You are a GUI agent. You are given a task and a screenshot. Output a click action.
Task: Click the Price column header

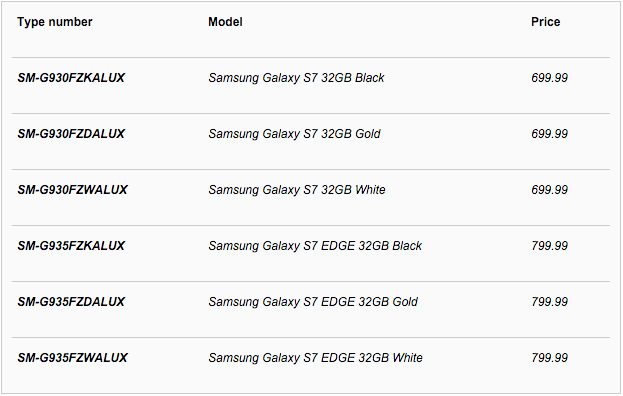[x=546, y=22]
